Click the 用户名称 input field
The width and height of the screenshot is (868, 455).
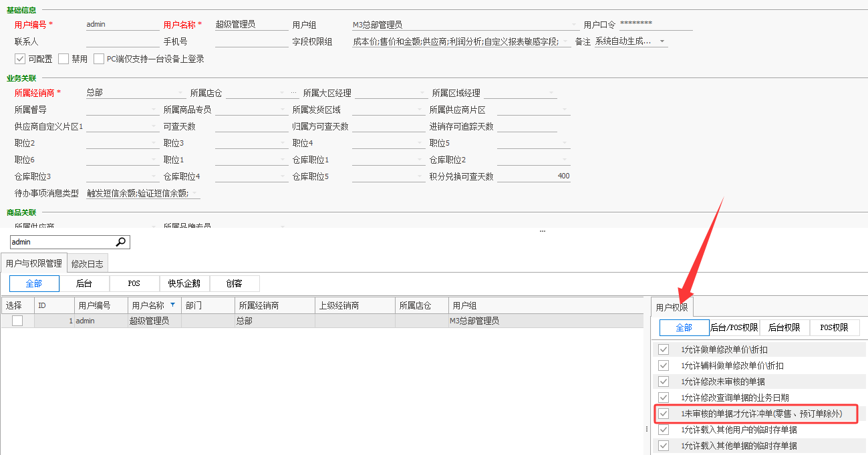[251, 25]
